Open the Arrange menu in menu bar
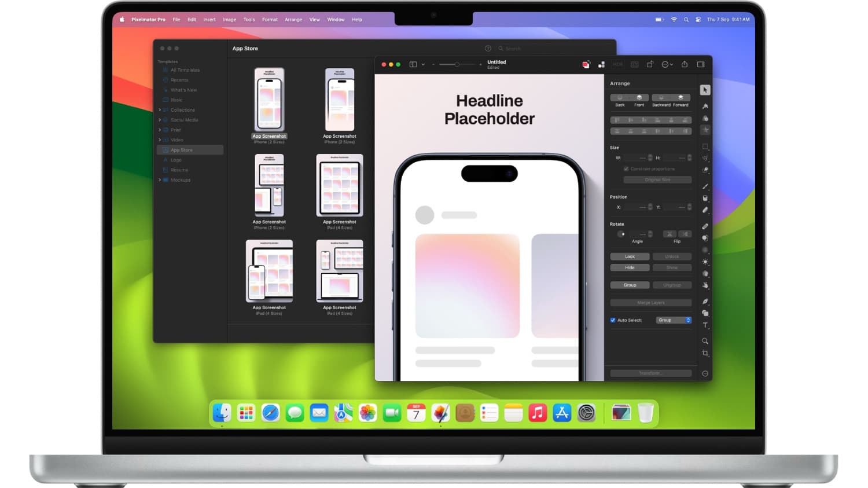The width and height of the screenshot is (868, 488). coord(293,20)
